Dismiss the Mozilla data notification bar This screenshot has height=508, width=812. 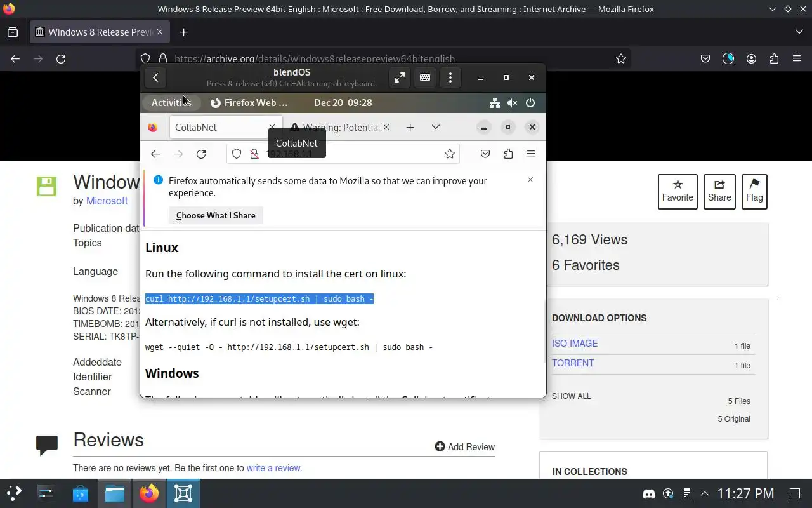click(530, 180)
